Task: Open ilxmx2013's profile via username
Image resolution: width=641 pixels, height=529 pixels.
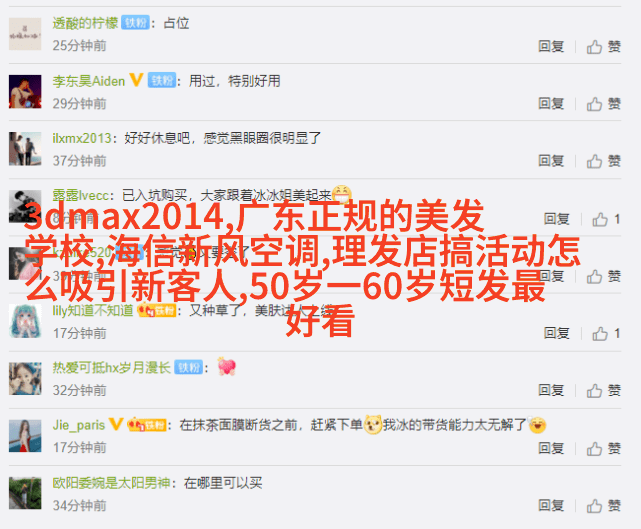Action: click(82, 138)
